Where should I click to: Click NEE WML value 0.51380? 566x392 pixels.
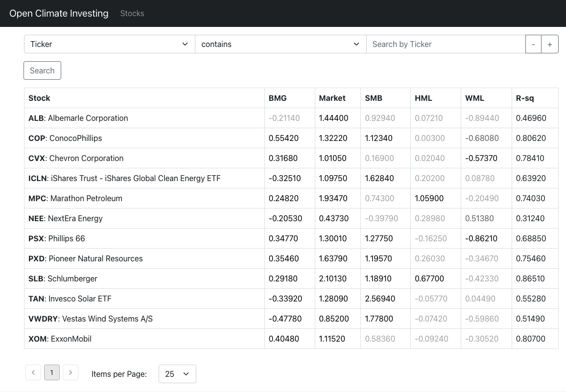click(x=480, y=218)
